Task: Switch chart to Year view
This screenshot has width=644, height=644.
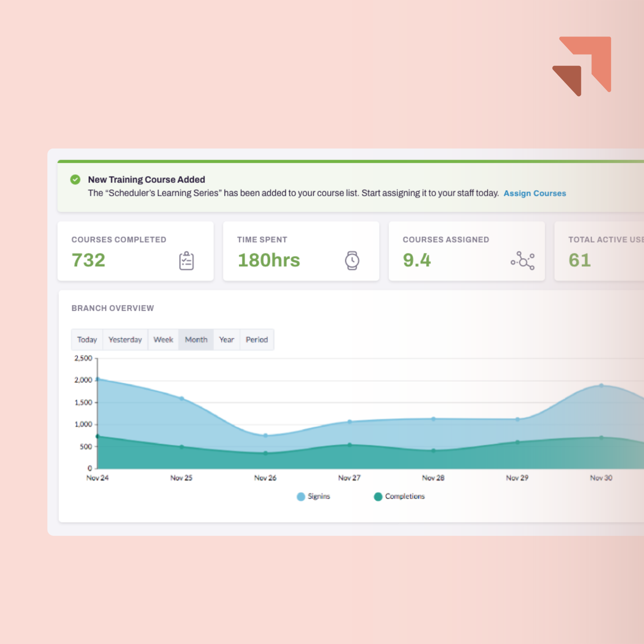Action: [227, 340]
